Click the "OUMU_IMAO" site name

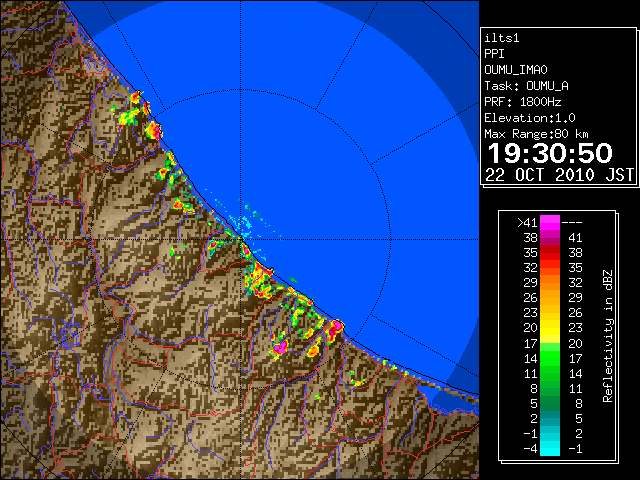point(516,70)
